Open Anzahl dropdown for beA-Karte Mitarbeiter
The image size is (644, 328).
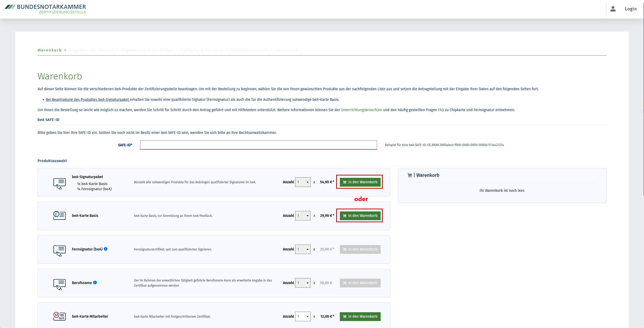(x=303, y=316)
